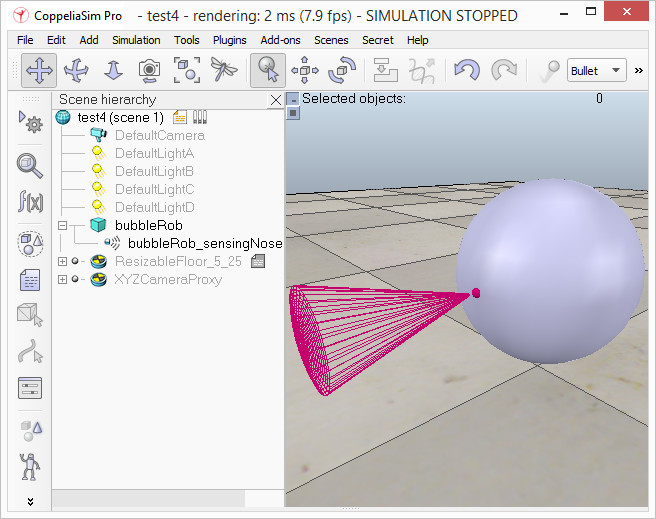Click the camera angle tool
656x519 pixels.
coord(149,70)
